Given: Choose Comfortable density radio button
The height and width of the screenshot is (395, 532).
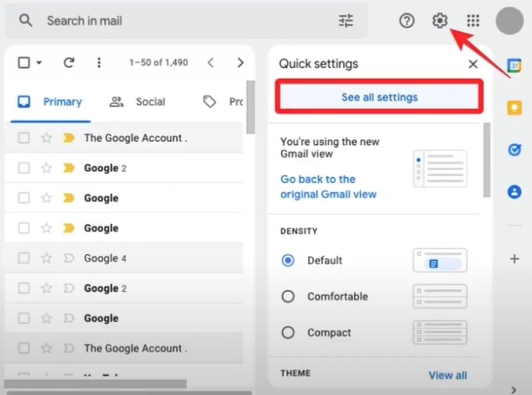Looking at the screenshot, I should (288, 296).
